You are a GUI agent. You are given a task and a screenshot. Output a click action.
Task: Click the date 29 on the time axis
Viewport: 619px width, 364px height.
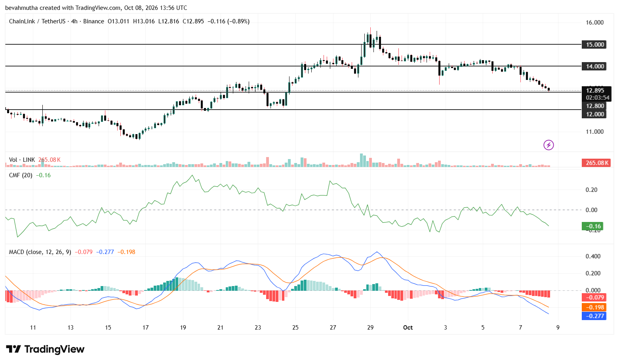pos(370,328)
